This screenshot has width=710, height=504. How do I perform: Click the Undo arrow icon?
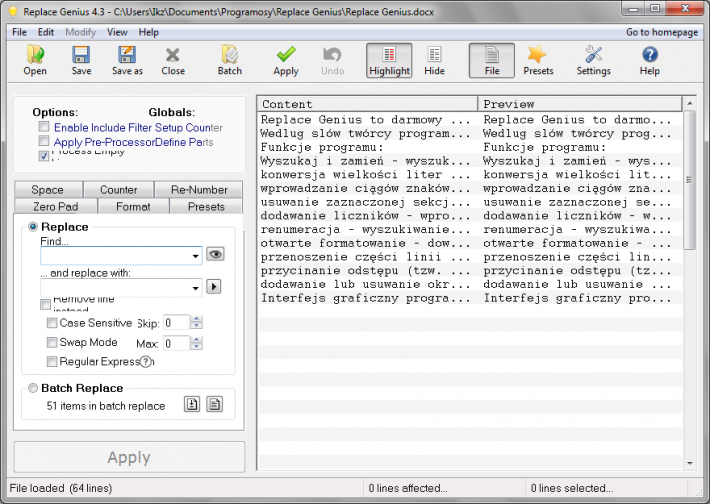pos(332,60)
